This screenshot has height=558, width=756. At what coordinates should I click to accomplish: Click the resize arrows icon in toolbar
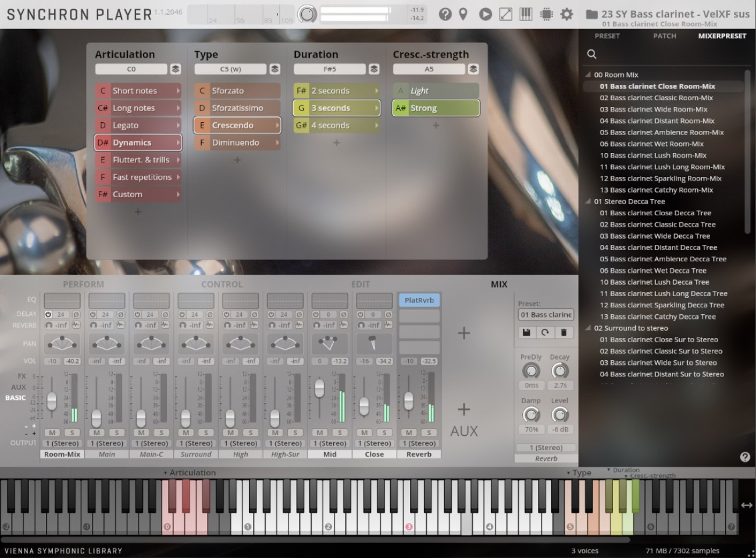tap(505, 14)
